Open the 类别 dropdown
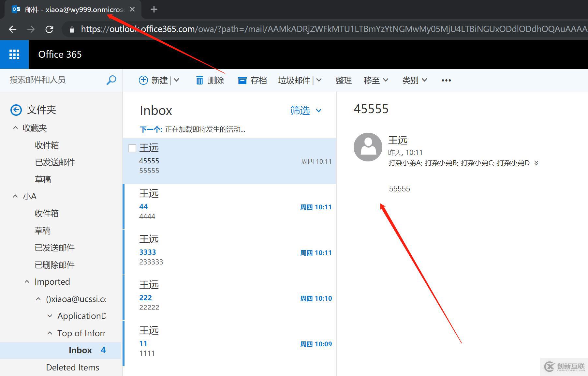The image size is (588, 376). (x=415, y=80)
